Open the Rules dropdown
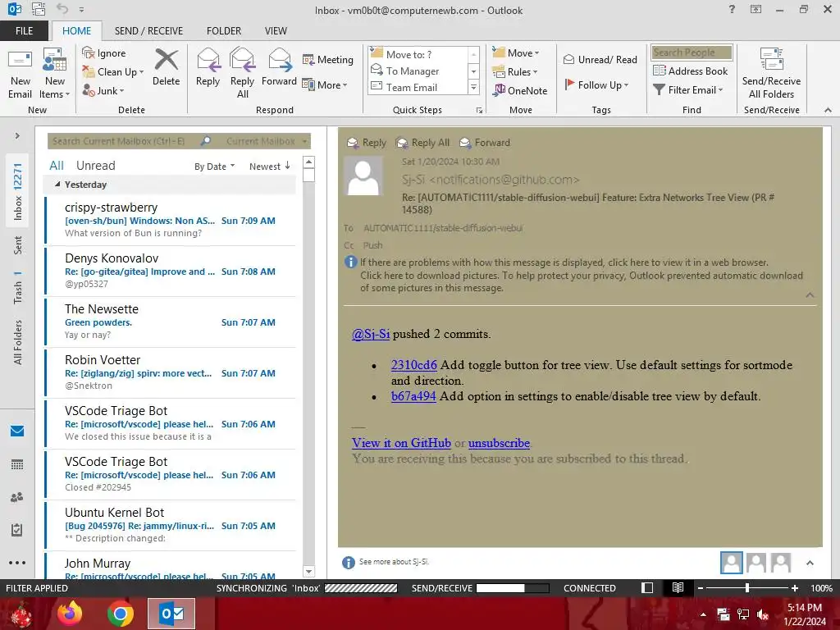The width and height of the screenshot is (840, 630). pos(515,72)
